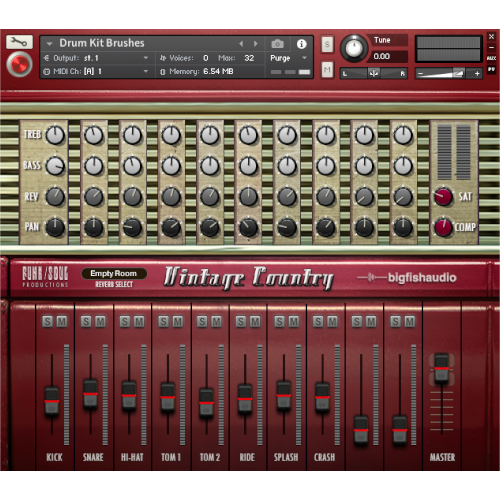
Task: Click the Tom 1 column reverb knob
Action: click(171, 197)
